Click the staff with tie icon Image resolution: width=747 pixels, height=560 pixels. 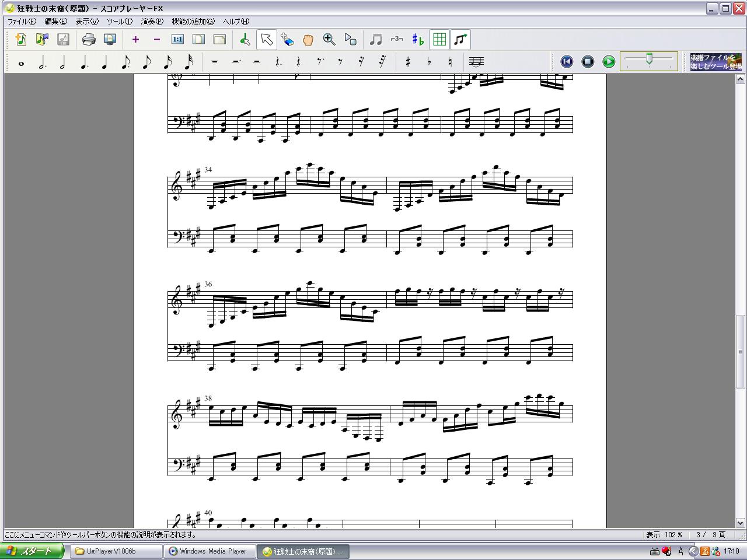(x=476, y=62)
